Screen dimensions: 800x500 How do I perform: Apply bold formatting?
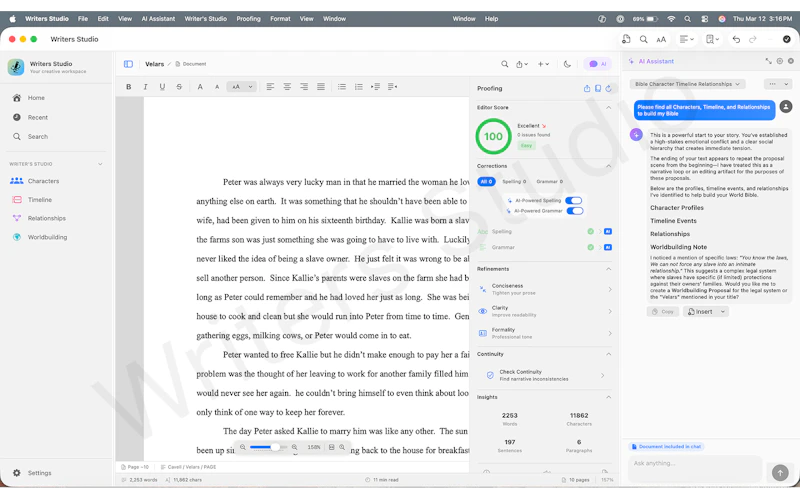coord(129,87)
